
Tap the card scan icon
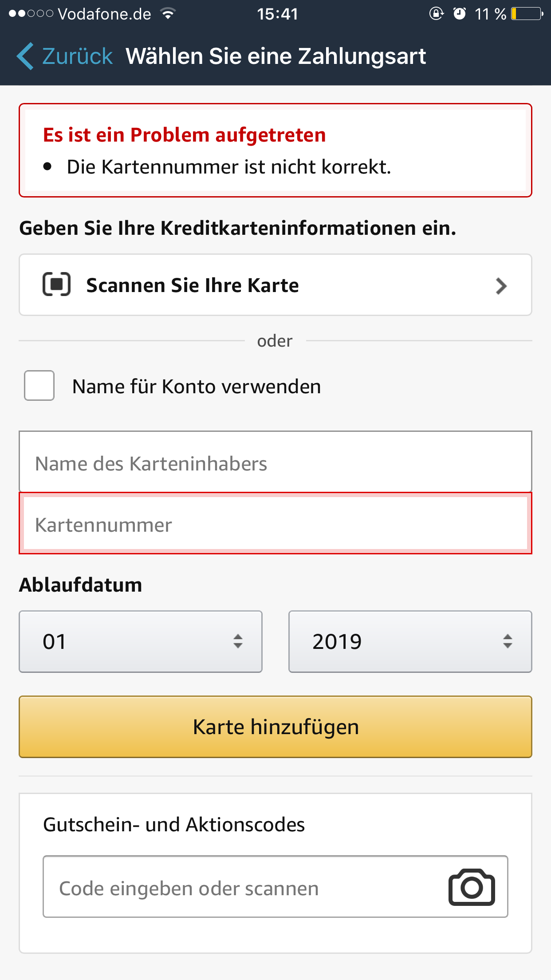coord(56,285)
